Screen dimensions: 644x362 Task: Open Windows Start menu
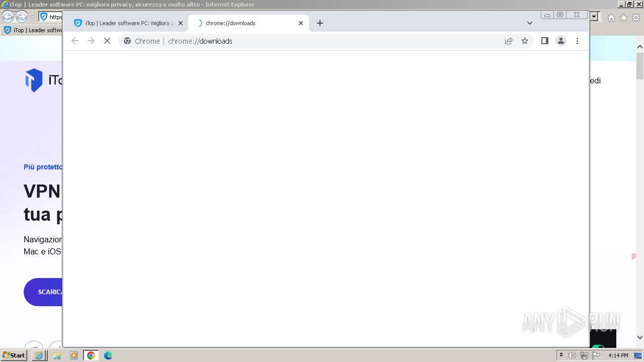coord(14,355)
